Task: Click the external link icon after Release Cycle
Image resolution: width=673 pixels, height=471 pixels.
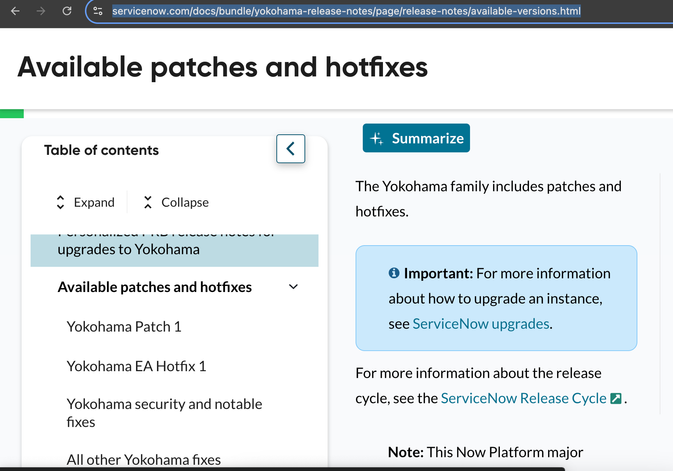Action: pyautogui.click(x=616, y=399)
